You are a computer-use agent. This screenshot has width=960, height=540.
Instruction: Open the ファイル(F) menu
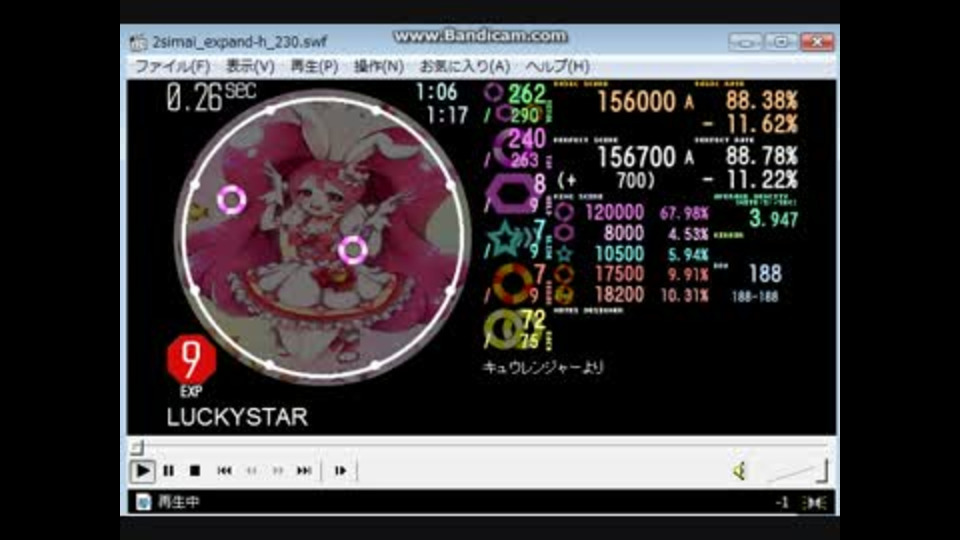(x=173, y=66)
